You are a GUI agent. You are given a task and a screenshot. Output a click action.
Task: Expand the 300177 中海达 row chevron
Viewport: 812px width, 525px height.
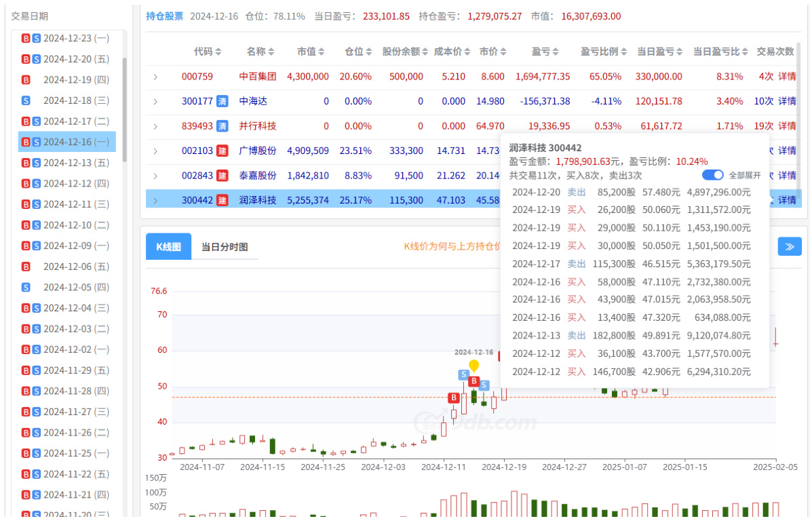(x=155, y=102)
